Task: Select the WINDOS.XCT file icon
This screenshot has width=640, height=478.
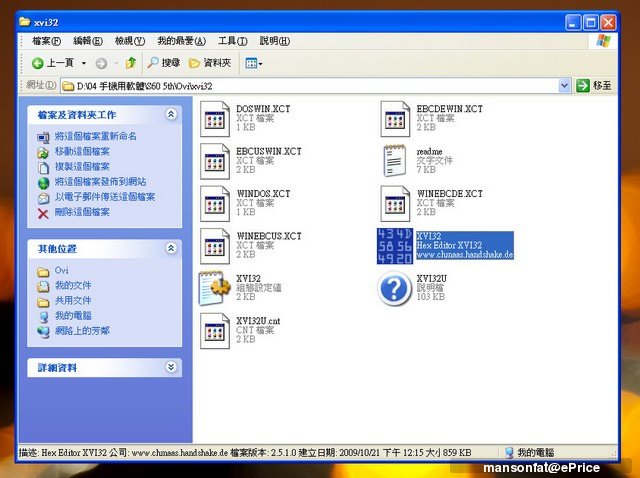Action: pos(215,204)
